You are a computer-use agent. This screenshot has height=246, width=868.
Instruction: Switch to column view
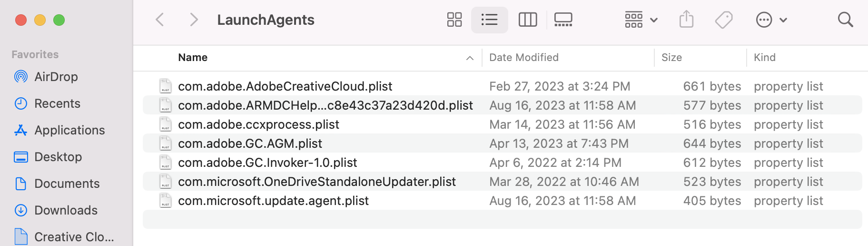[527, 20]
